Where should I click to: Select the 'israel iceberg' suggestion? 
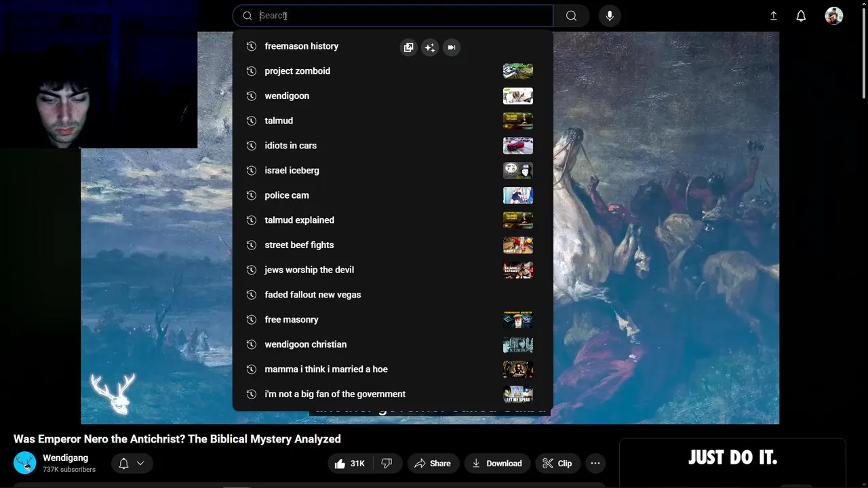click(393, 170)
